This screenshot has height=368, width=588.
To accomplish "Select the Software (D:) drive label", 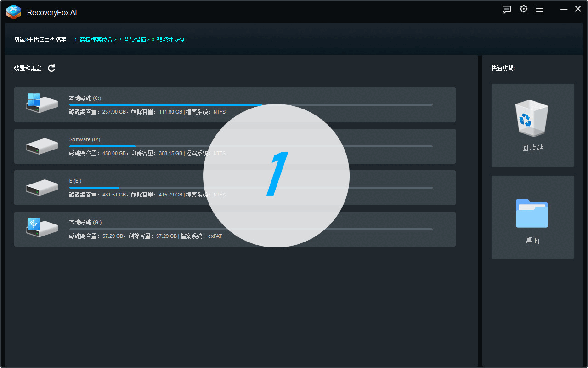I will click(85, 139).
